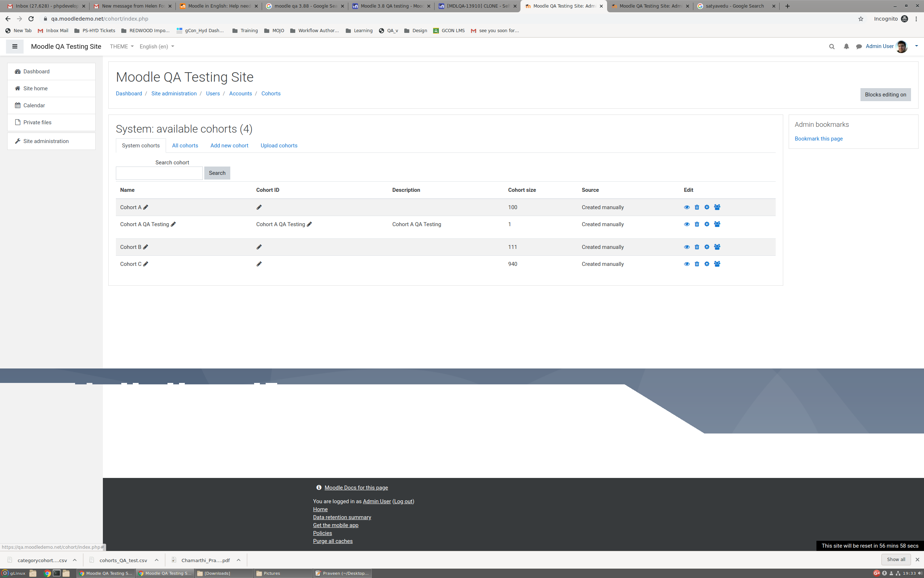Open settings gear for Cohort B

coord(707,247)
